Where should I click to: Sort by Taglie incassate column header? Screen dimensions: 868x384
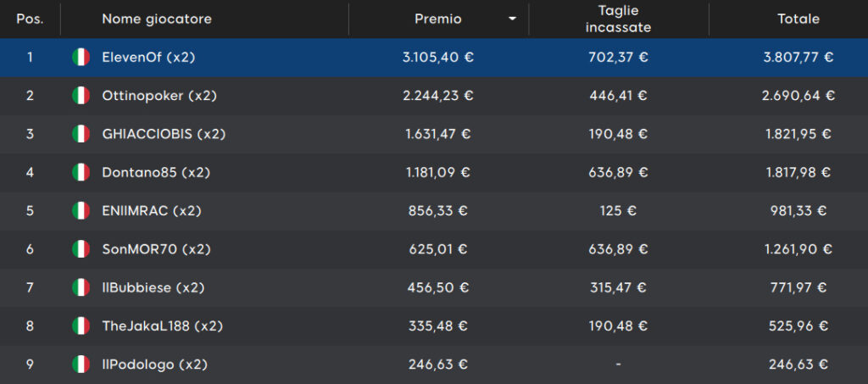click(x=618, y=19)
